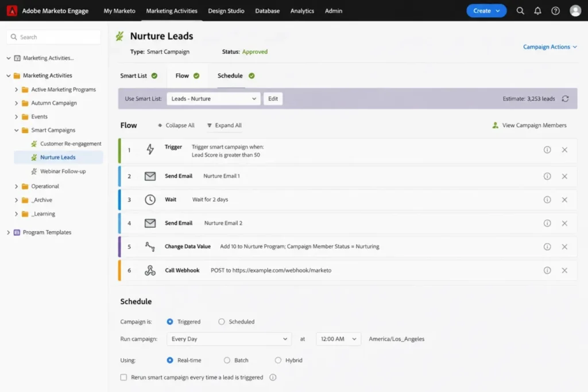Image resolution: width=588 pixels, height=392 pixels.
Task: Open the Database menu
Action: (268, 11)
